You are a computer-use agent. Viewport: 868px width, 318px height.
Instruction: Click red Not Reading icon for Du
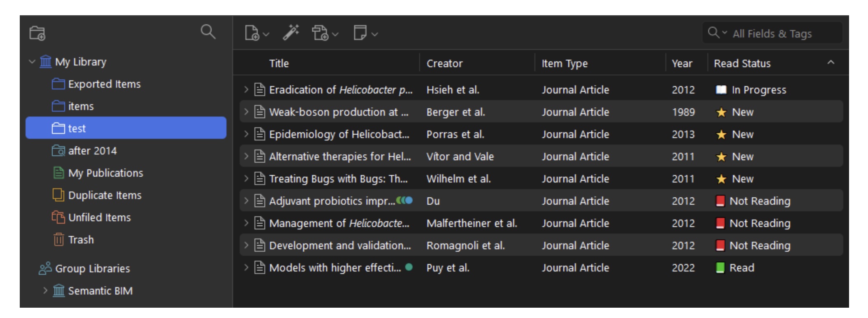(x=720, y=201)
